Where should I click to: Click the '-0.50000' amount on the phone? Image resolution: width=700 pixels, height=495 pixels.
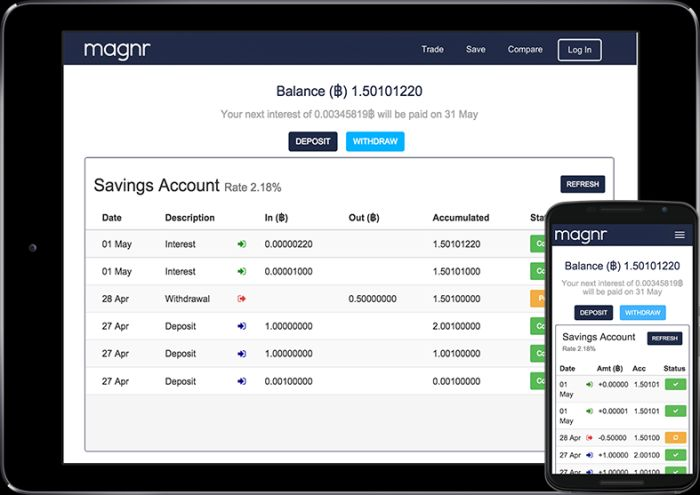pyautogui.click(x=612, y=438)
